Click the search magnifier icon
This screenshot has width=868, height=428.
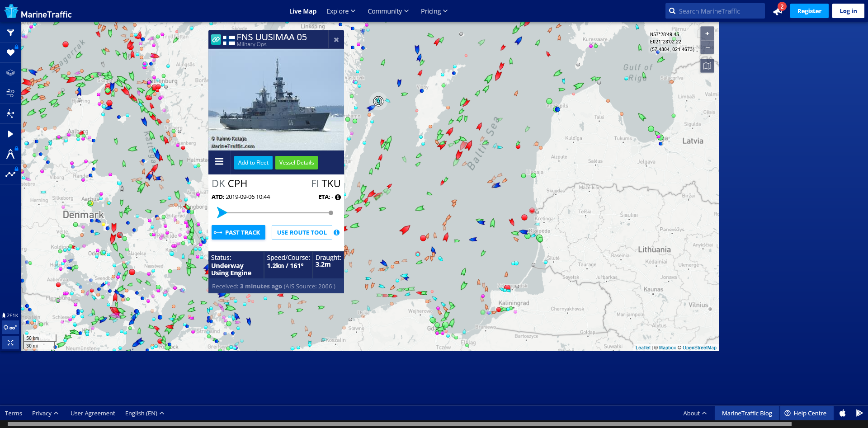tap(672, 11)
